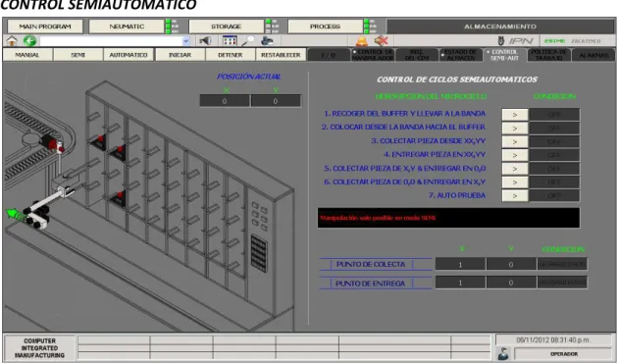Viewport: 618px width, 364px height.
Task: Click OFF condition indicator for microcycle 6
Action: click(x=554, y=182)
